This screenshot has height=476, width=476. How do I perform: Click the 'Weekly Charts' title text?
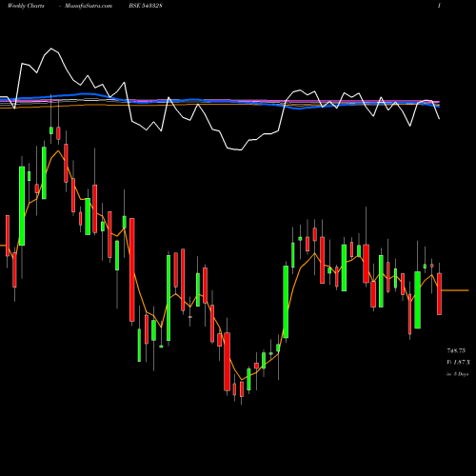tap(26, 6)
